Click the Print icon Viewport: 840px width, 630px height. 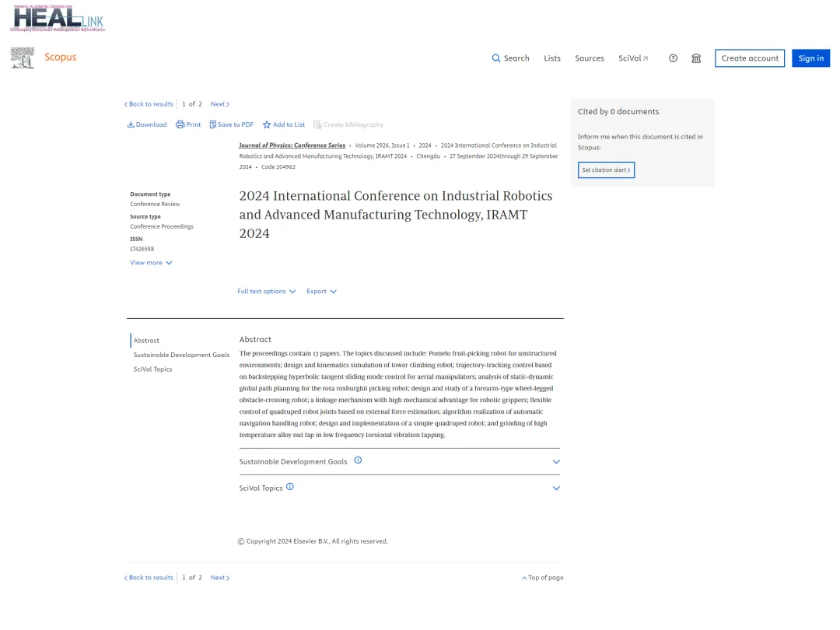tap(180, 124)
